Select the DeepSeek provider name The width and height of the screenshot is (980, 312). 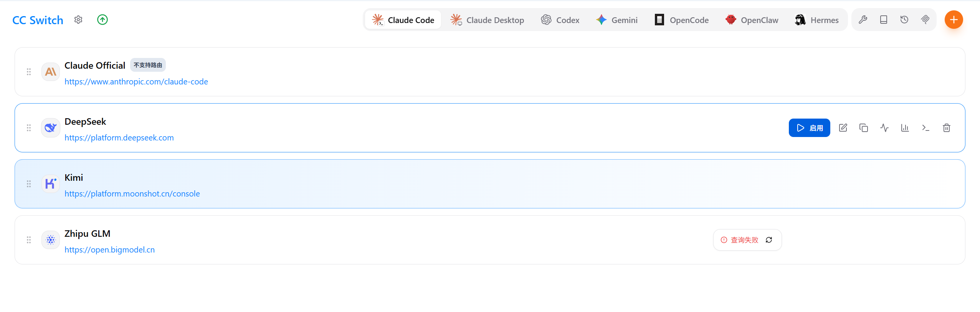(85, 122)
